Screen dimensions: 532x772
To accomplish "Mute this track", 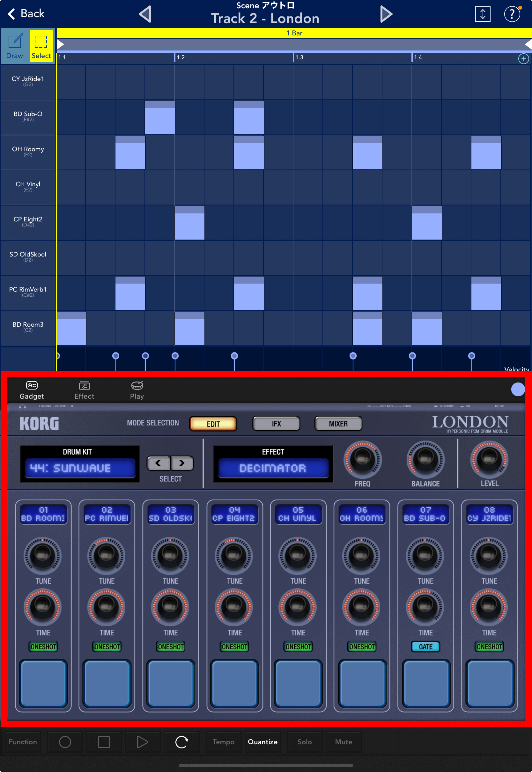I will click(x=344, y=742).
